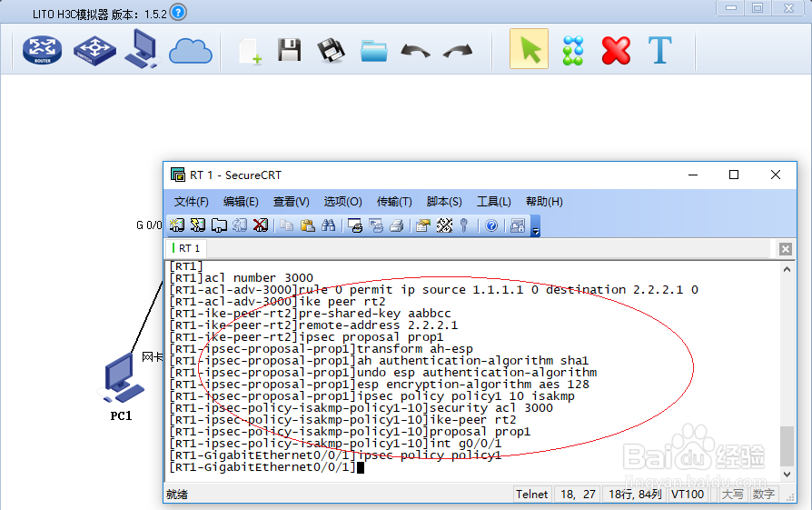The width and height of the screenshot is (812, 510).
Task: Click the VT100 status bar entry
Action: click(688, 495)
